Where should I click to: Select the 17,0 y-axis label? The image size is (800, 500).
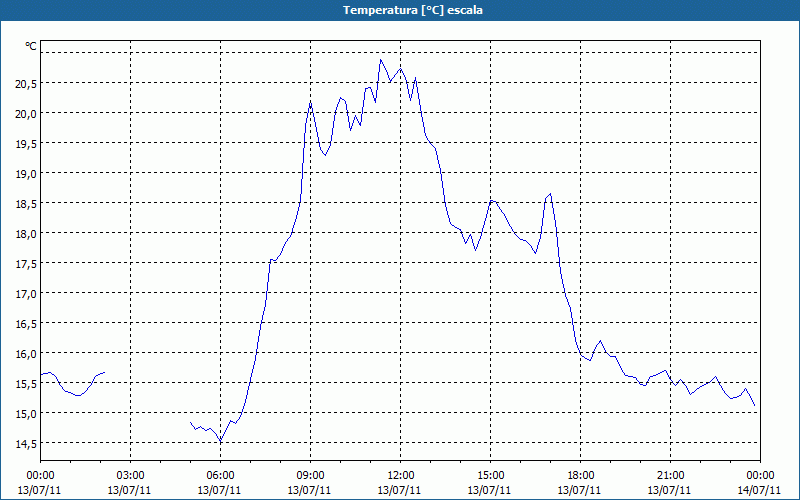tap(26, 294)
